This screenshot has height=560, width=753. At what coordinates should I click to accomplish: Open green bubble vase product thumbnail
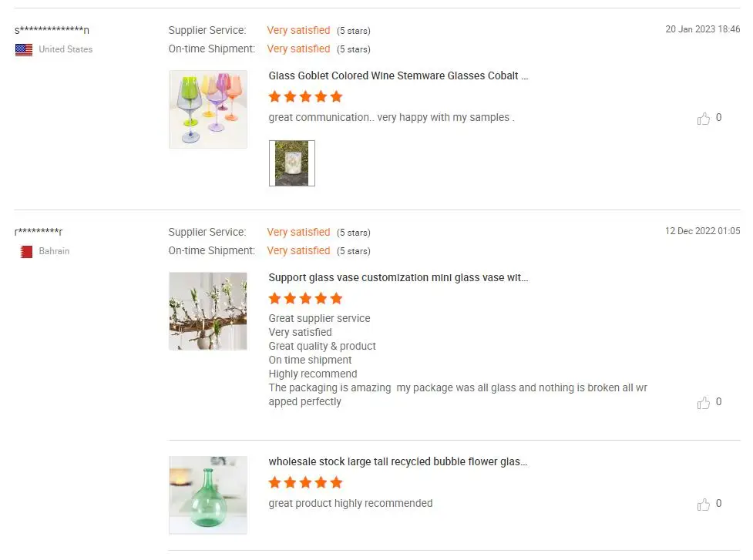(x=208, y=495)
